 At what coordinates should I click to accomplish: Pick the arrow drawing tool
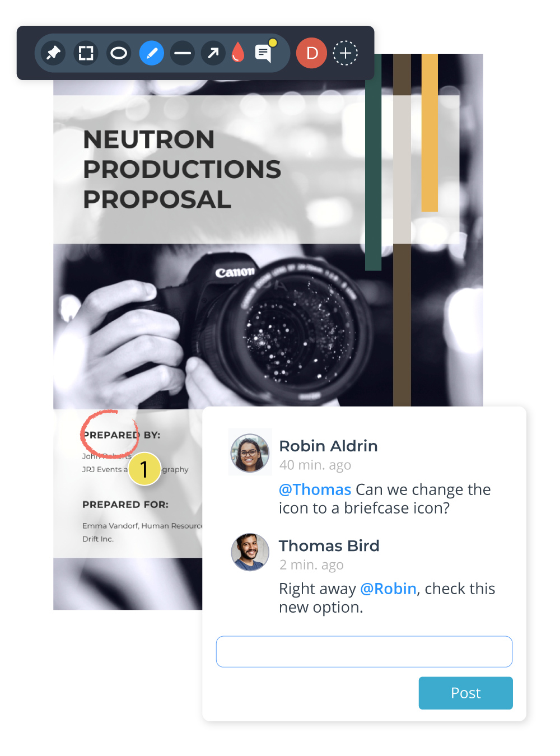point(213,53)
